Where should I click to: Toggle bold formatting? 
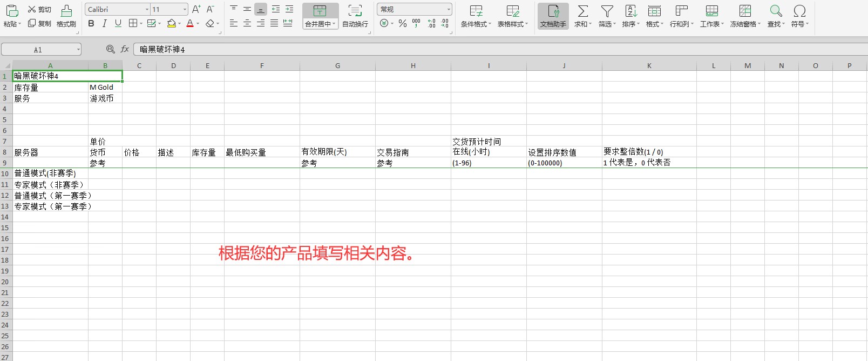click(91, 23)
